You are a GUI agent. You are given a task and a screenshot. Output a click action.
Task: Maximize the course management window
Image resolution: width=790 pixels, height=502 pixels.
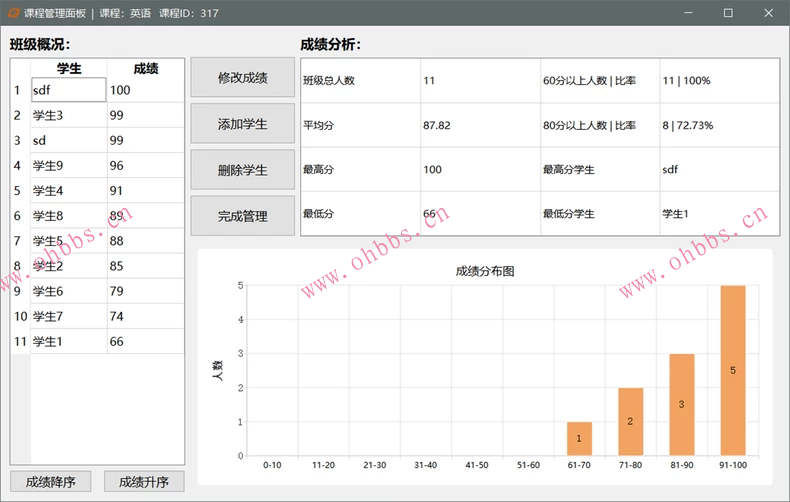pyautogui.click(x=728, y=13)
